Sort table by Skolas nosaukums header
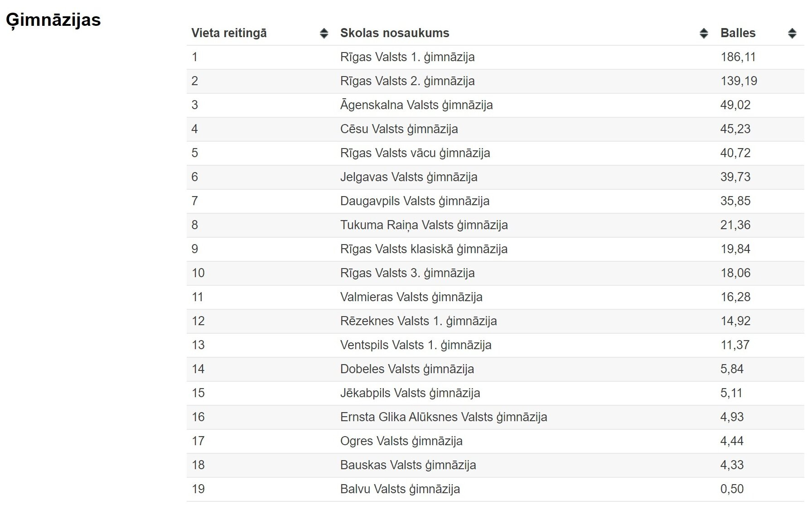 (394, 33)
